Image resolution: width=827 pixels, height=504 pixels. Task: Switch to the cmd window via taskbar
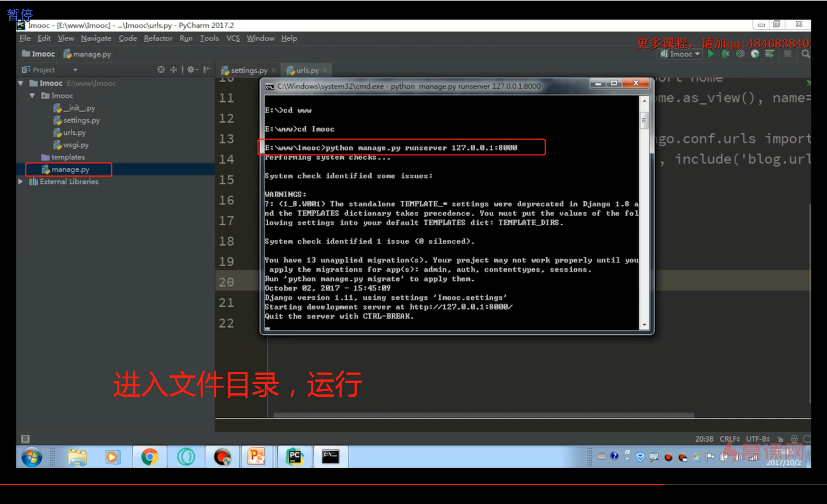[x=330, y=457]
